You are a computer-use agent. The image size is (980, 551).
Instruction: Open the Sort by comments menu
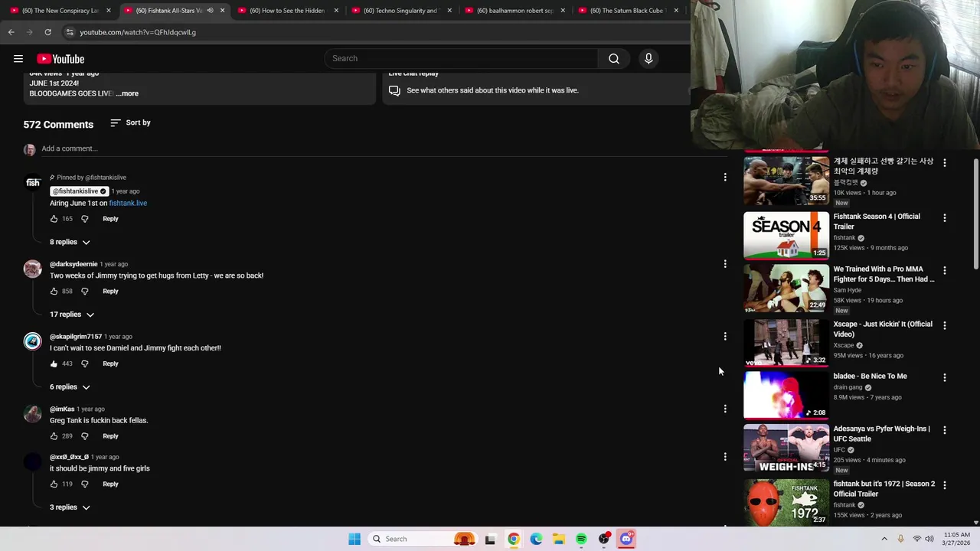click(130, 122)
